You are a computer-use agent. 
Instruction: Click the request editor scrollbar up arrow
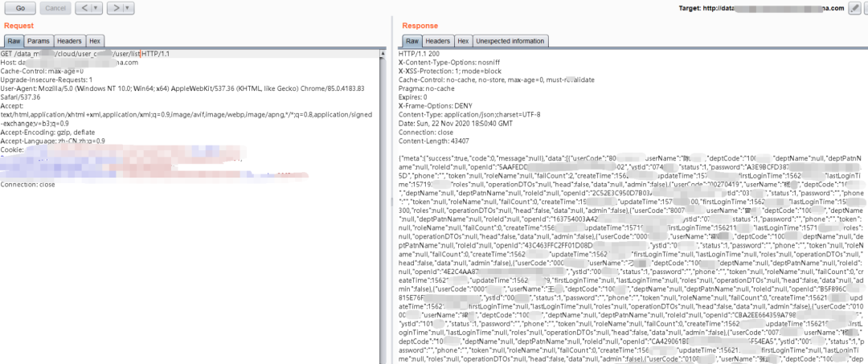point(382,54)
